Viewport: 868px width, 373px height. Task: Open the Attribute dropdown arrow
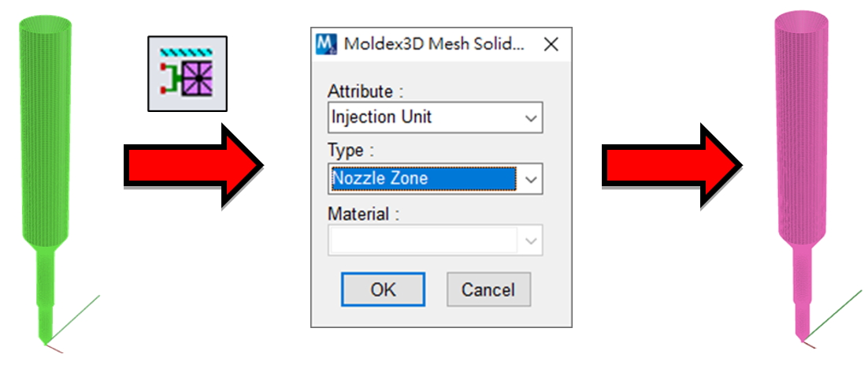[530, 117]
